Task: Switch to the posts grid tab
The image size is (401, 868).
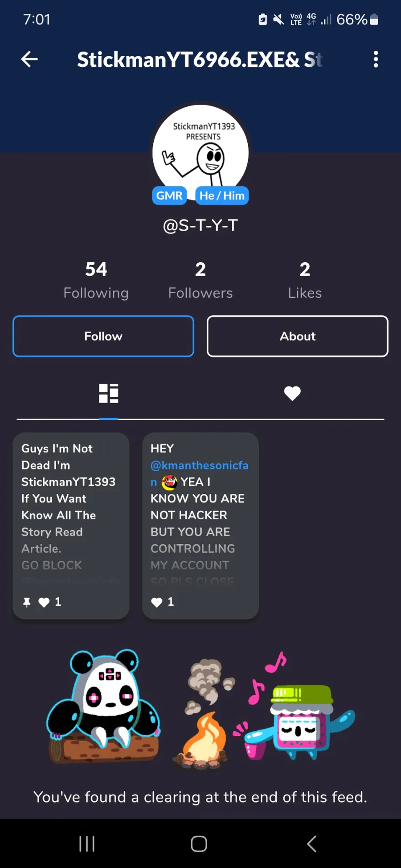Action: pyautogui.click(x=109, y=393)
